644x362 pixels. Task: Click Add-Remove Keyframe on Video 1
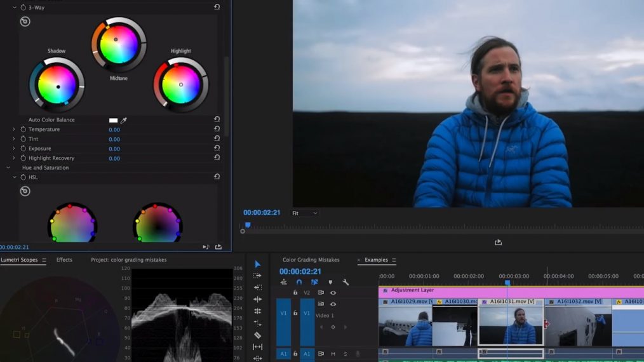333,327
